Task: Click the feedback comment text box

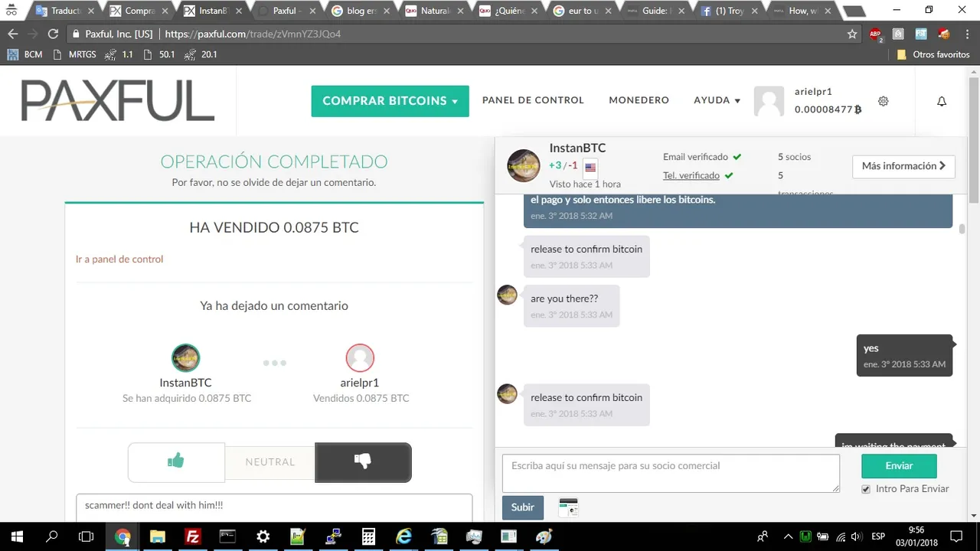Action: coord(274,507)
